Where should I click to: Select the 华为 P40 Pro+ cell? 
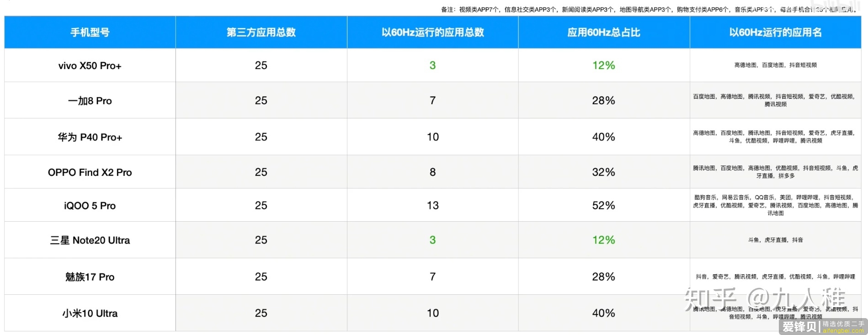pyautogui.click(x=90, y=137)
